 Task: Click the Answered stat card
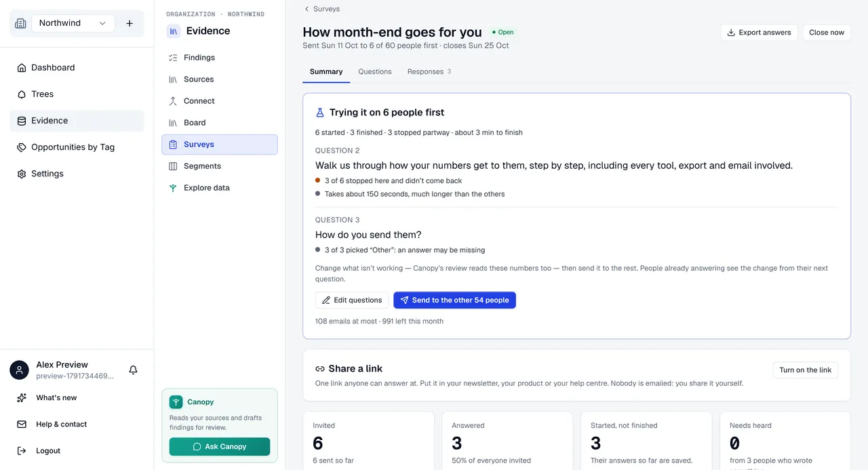pyautogui.click(x=507, y=441)
